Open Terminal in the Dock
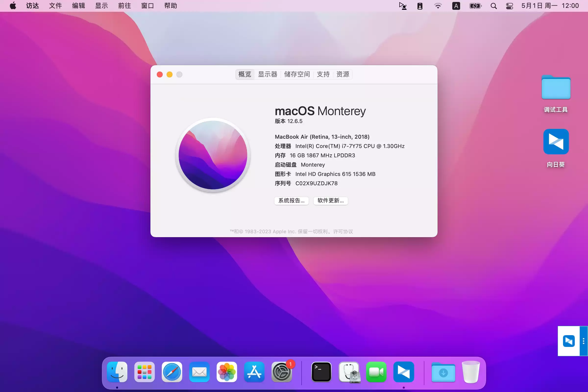 [321, 372]
